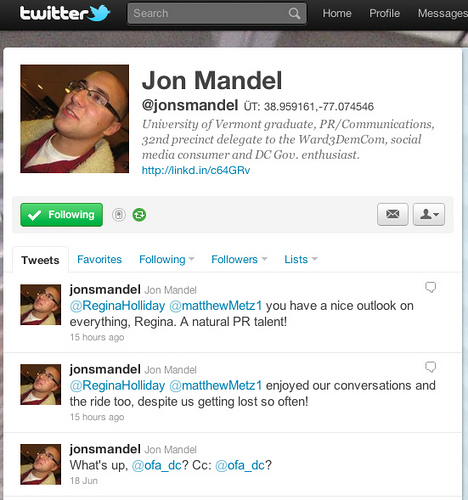Image resolution: width=468 pixels, height=500 pixels.
Task: Unfollow using the green Following button
Action: pos(61,215)
